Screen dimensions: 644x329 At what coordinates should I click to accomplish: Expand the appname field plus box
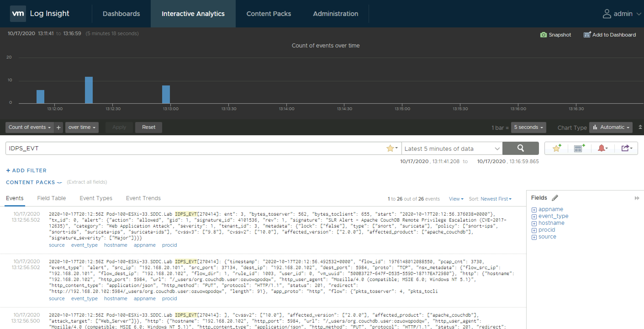click(x=534, y=210)
